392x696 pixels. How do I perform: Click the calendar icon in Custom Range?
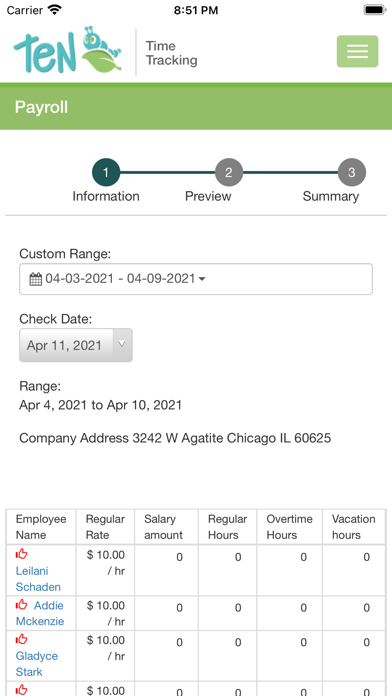point(36,279)
